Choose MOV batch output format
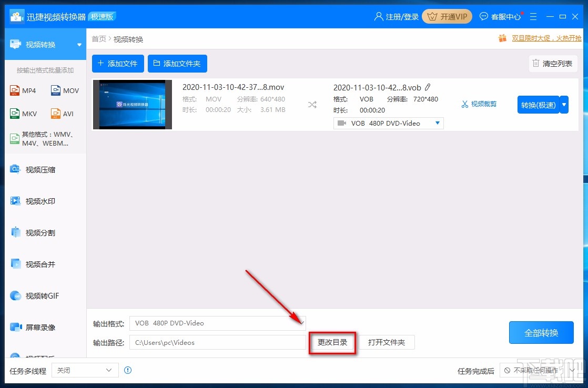The width and height of the screenshot is (588, 388). (65, 90)
